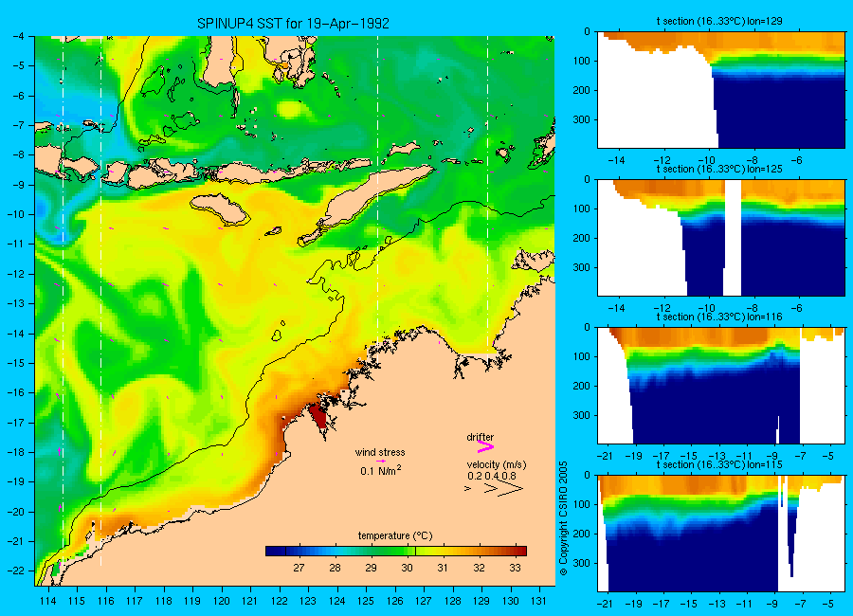Image resolution: width=853 pixels, height=616 pixels.
Task: Click depth label "100" on lon=116 section
Action: coord(582,356)
